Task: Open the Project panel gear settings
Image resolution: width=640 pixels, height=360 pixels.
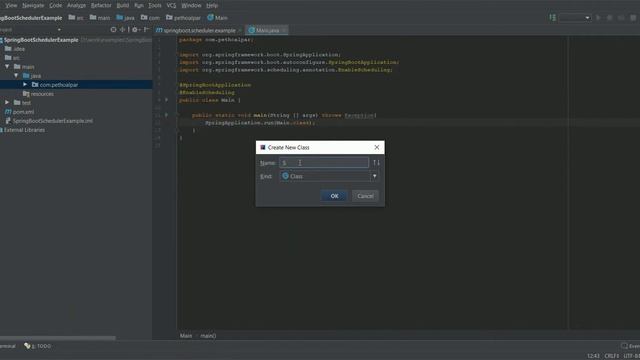Action: click(x=135, y=29)
